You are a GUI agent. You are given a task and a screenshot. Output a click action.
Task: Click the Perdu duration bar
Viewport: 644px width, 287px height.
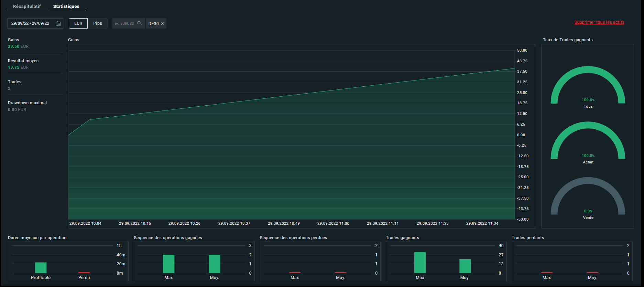pyautogui.click(x=84, y=273)
